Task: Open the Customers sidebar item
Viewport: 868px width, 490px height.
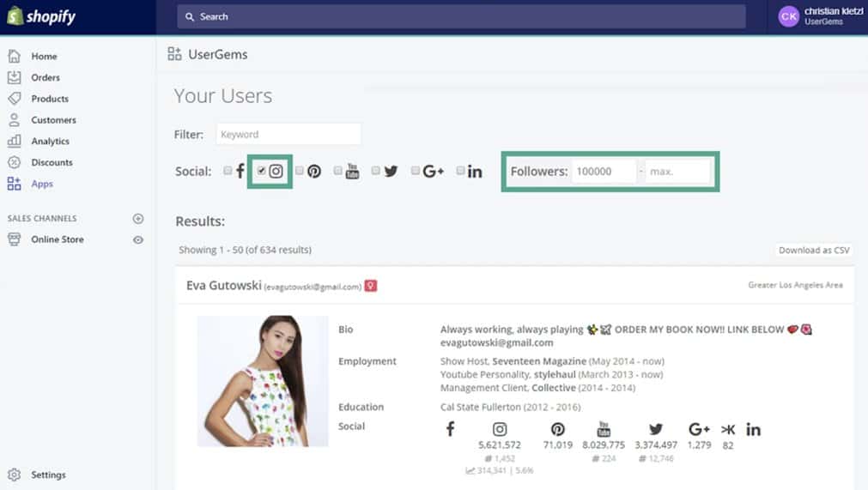Action: (54, 120)
